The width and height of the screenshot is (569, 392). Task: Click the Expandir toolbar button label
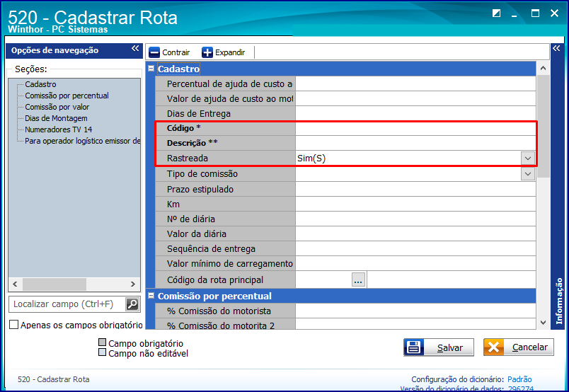[x=230, y=52]
